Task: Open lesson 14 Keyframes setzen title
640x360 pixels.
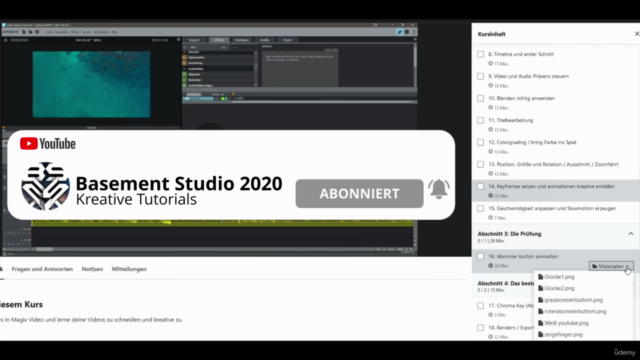Action: (551, 187)
